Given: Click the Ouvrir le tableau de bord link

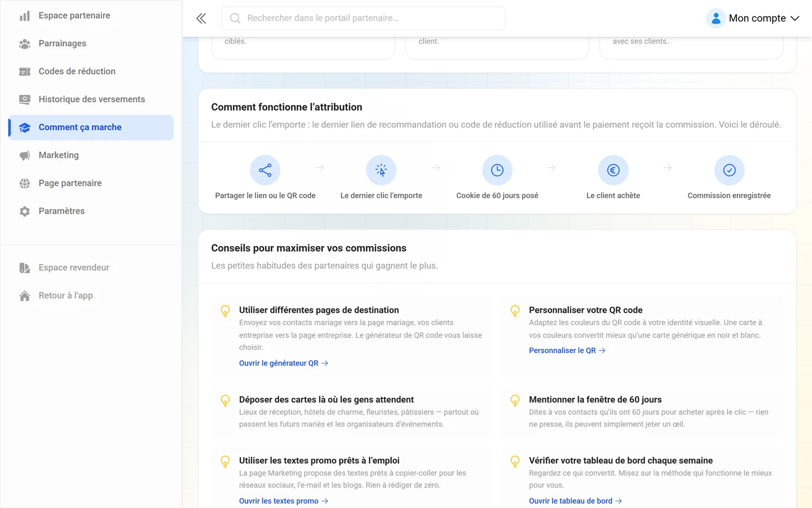Looking at the screenshot, I should click(x=576, y=501).
